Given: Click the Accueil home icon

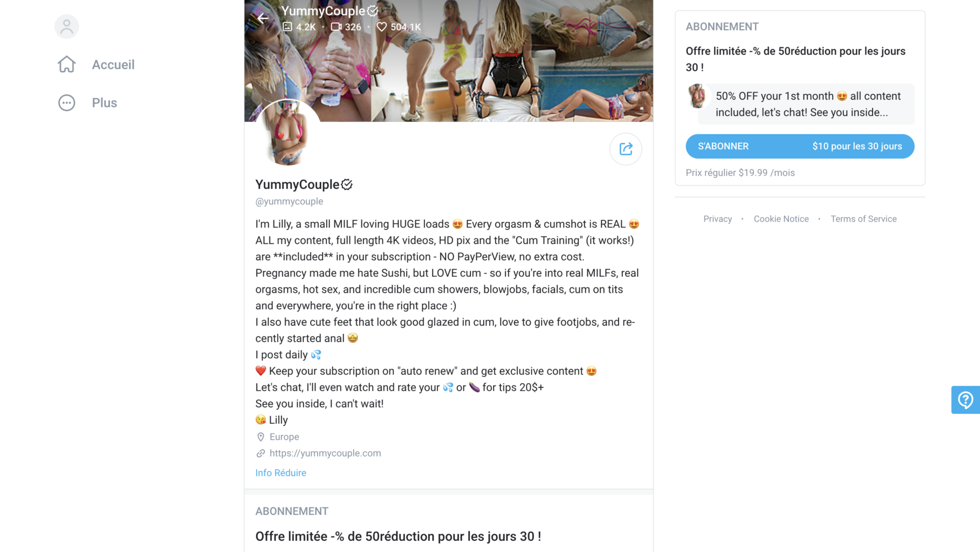Looking at the screenshot, I should [x=67, y=64].
